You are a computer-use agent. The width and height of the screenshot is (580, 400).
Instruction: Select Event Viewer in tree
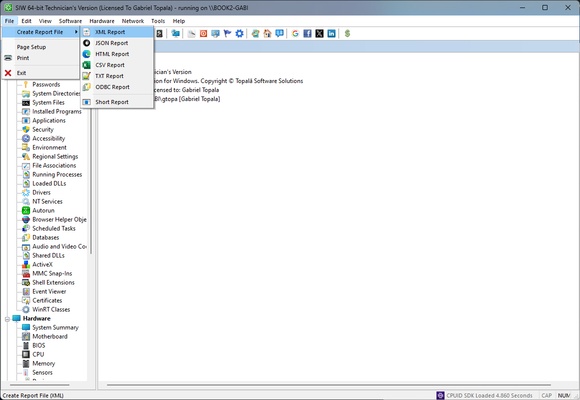pos(49,292)
